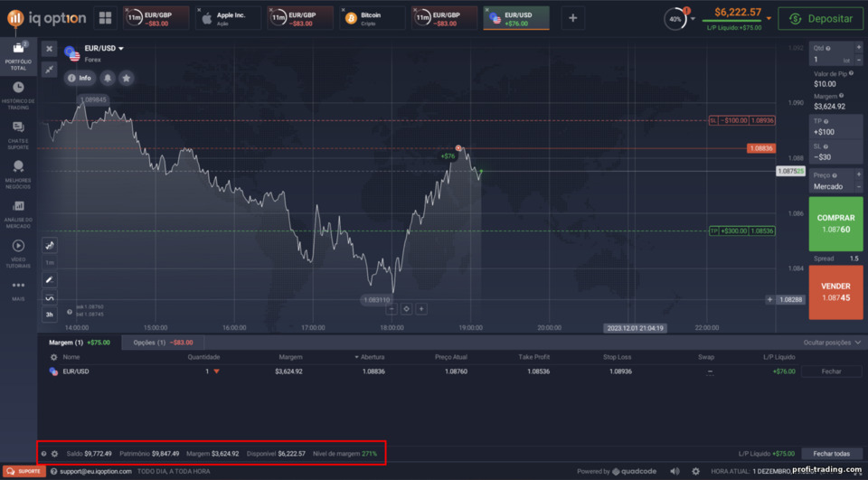This screenshot has width=868, height=480.
Task: Expand the arrow beside 40% circle
Action: click(693, 19)
